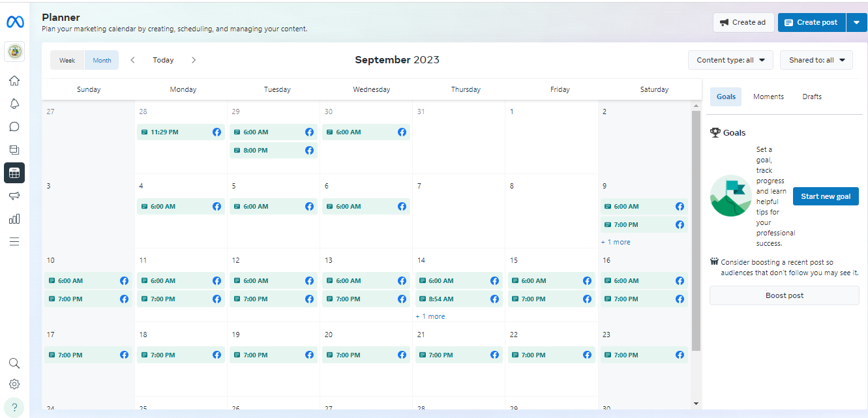Open Tuesday 19 7:00 PM scheduled post
The width and height of the screenshot is (868, 418).
(x=273, y=355)
